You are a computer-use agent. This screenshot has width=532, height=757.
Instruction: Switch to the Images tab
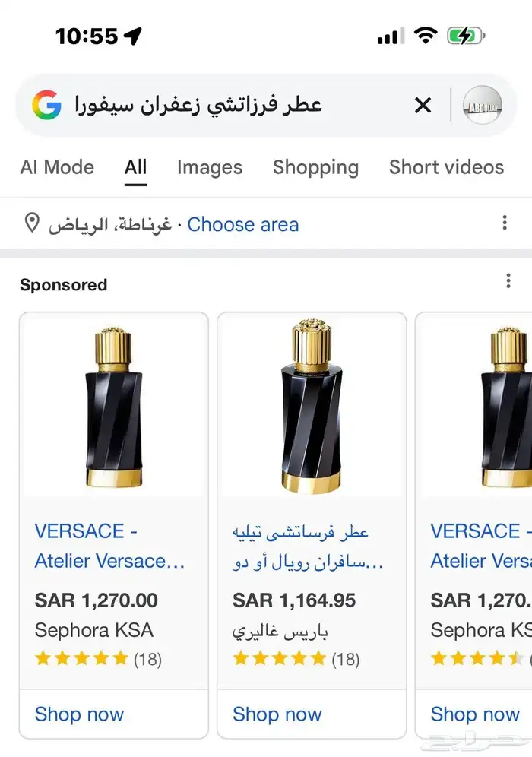210,167
